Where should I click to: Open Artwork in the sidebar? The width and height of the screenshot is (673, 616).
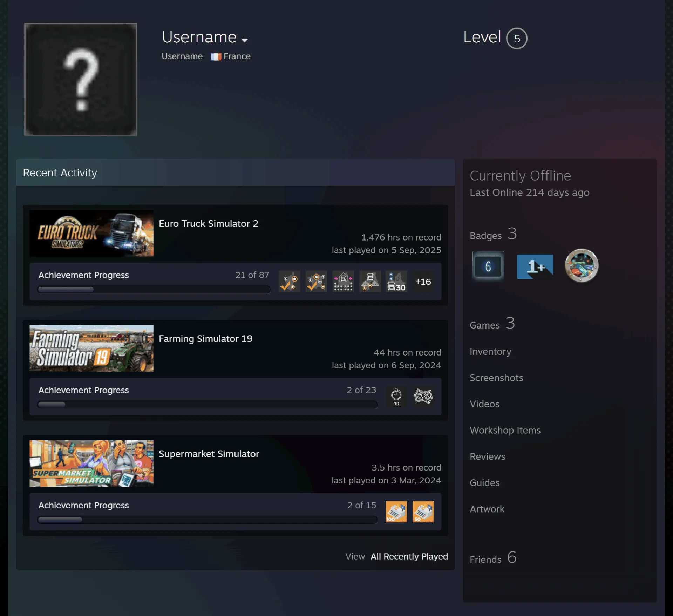coord(487,509)
